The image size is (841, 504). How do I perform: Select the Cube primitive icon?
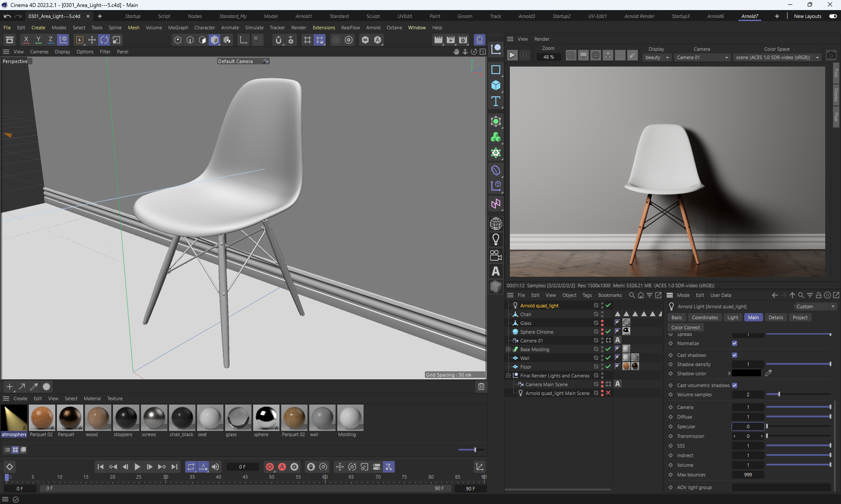click(x=495, y=85)
